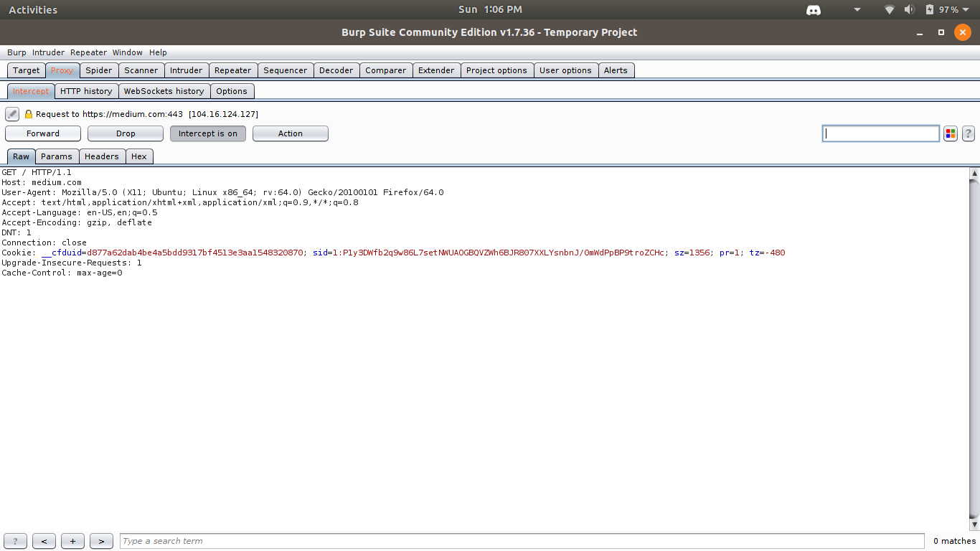Switch to the Spider tab

pyautogui.click(x=99, y=70)
